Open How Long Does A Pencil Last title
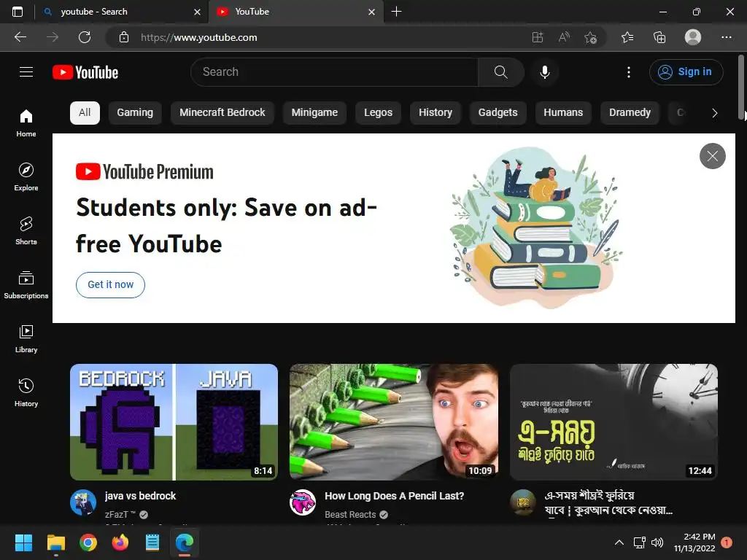Image resolution: width=747 pixels, height=560 pixels. (394, 496)
